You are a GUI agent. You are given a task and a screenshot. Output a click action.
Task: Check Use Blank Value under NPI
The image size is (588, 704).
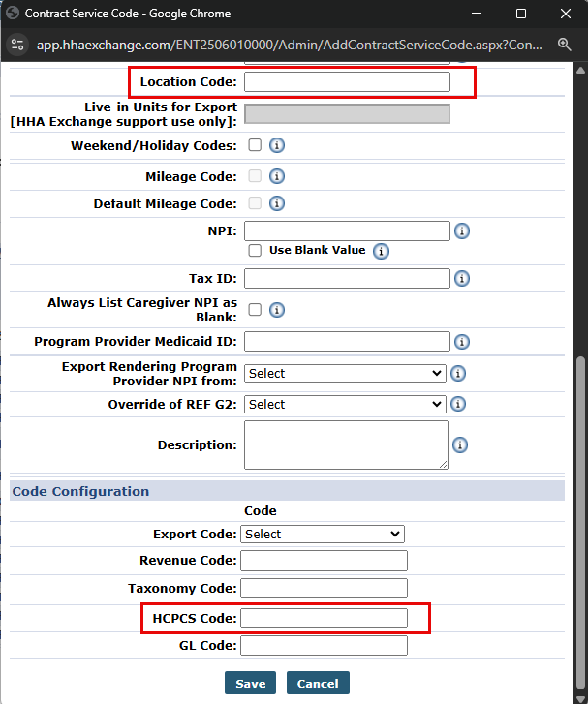[255, 250]
